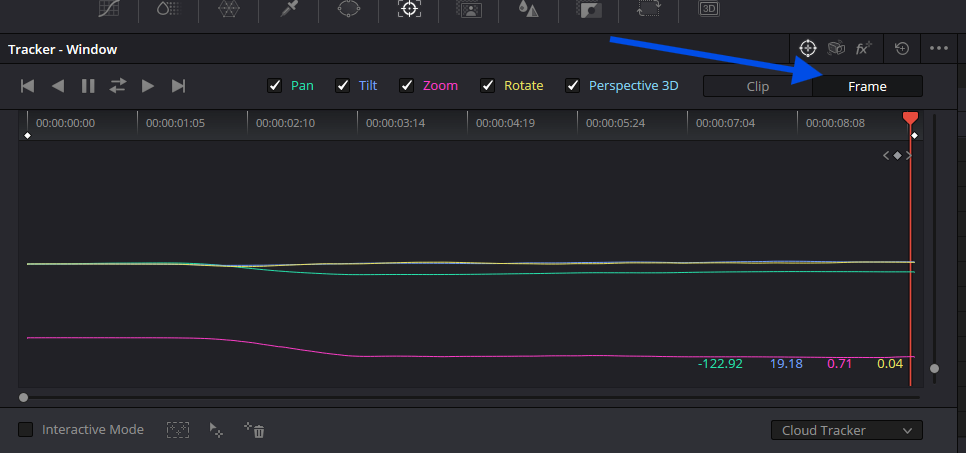The width and height of the screenshot is (966, 453).
Task: Click the magenta zoom value 0.71
Action: (840, 364)
